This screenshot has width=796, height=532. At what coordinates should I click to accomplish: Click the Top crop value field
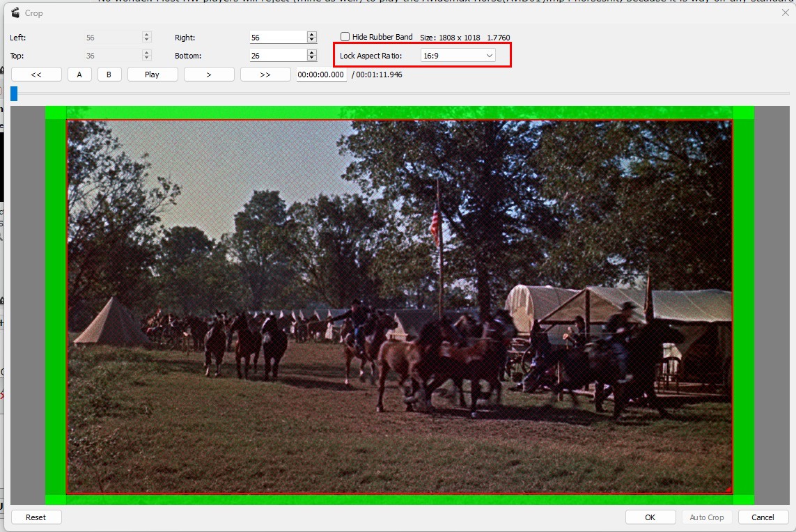click(114, 55)
